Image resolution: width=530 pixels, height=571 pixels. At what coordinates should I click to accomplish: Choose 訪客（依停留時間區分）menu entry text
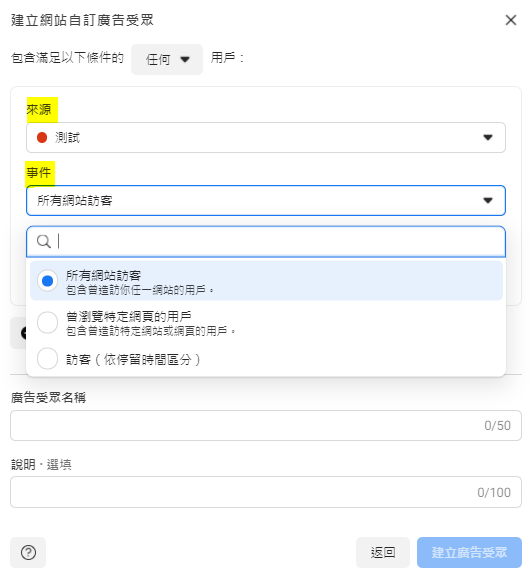point(133,359)
